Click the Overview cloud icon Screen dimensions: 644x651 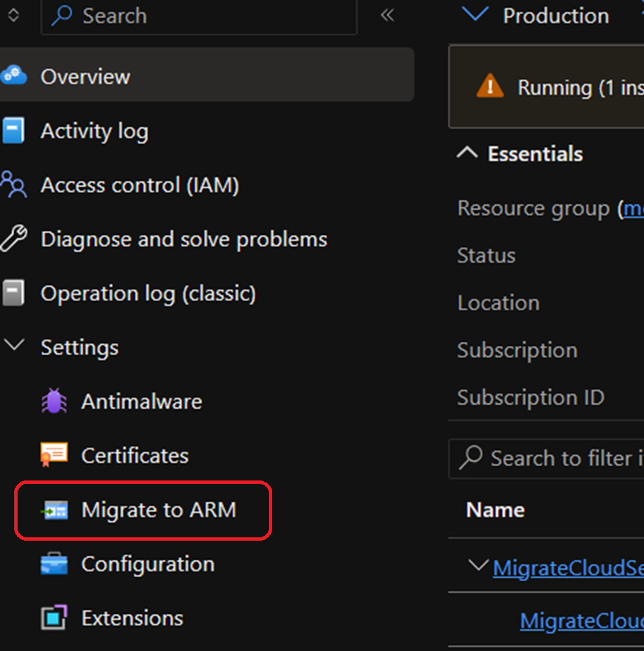(x=14, y=76)
